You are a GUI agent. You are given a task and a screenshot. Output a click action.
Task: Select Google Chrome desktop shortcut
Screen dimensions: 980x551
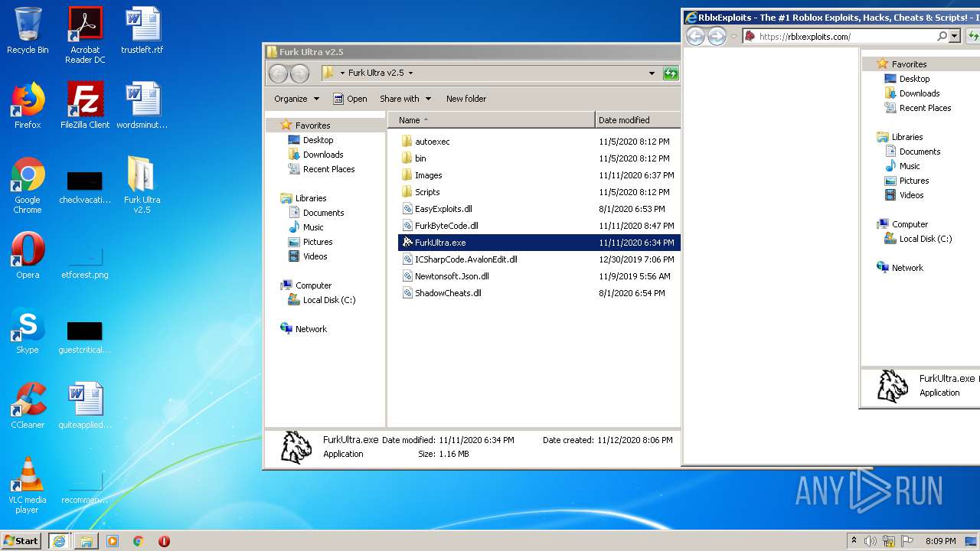coord(28,186)
